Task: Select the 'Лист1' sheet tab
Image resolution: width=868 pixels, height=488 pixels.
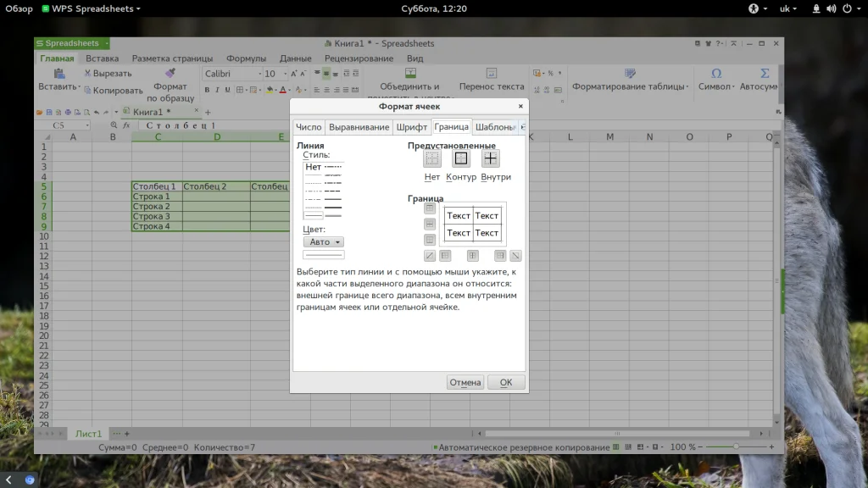Action: click(89, 433)
